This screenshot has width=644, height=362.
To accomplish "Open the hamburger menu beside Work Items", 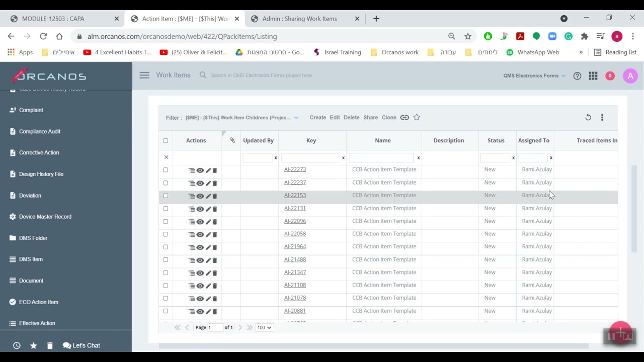I will [x=144, y=75].
